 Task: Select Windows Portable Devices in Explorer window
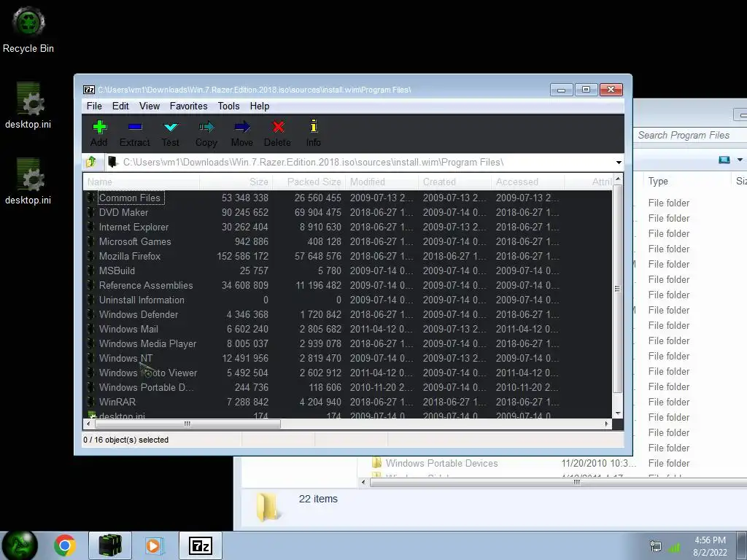pyautogui.click(x=441, y=463)
